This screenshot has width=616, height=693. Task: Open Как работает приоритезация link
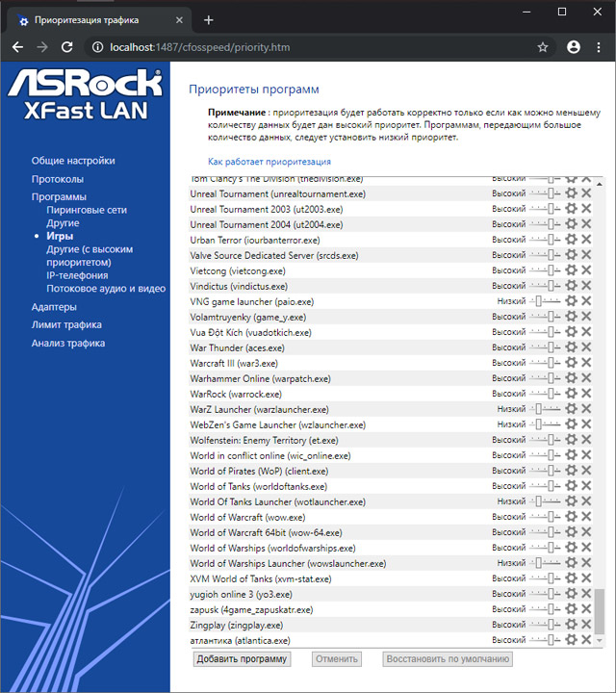(269, 162)
